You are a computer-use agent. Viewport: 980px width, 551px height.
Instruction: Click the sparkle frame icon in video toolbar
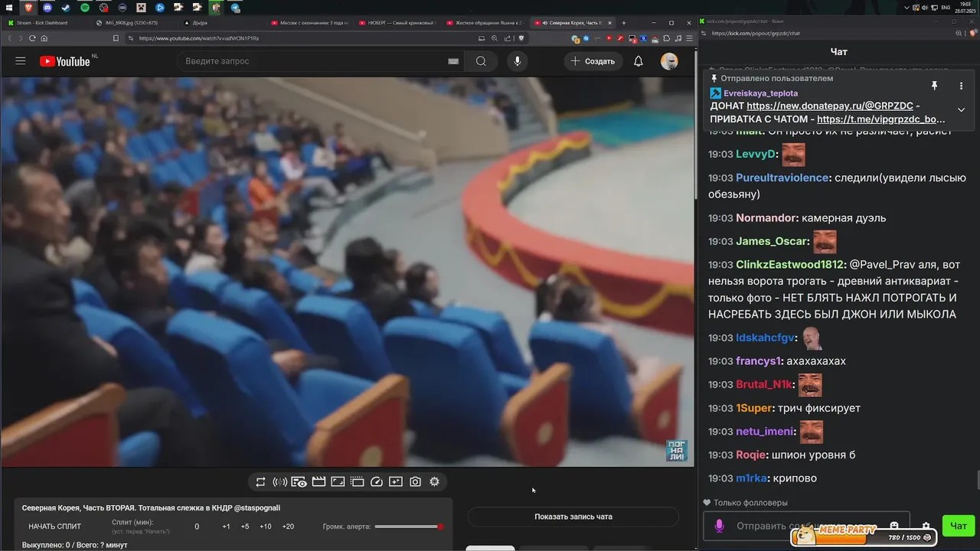click(x=396, y=481)
